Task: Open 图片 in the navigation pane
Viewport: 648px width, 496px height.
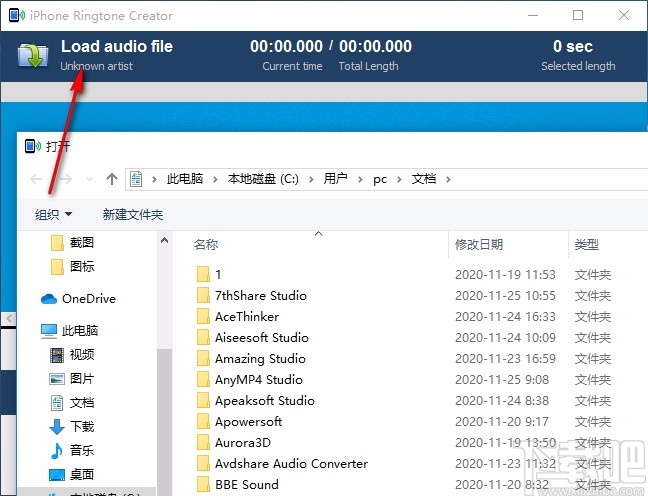Action: [x=72, y=379]
